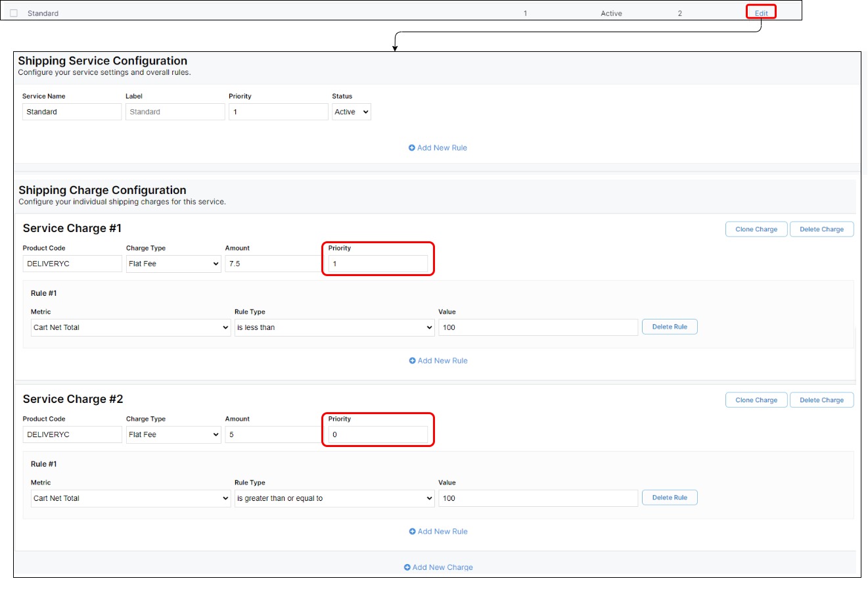Click plus icon to add rule to Charge #2
Screen dimensions: 868x589
pyautogui.click(x=413, y=532)
